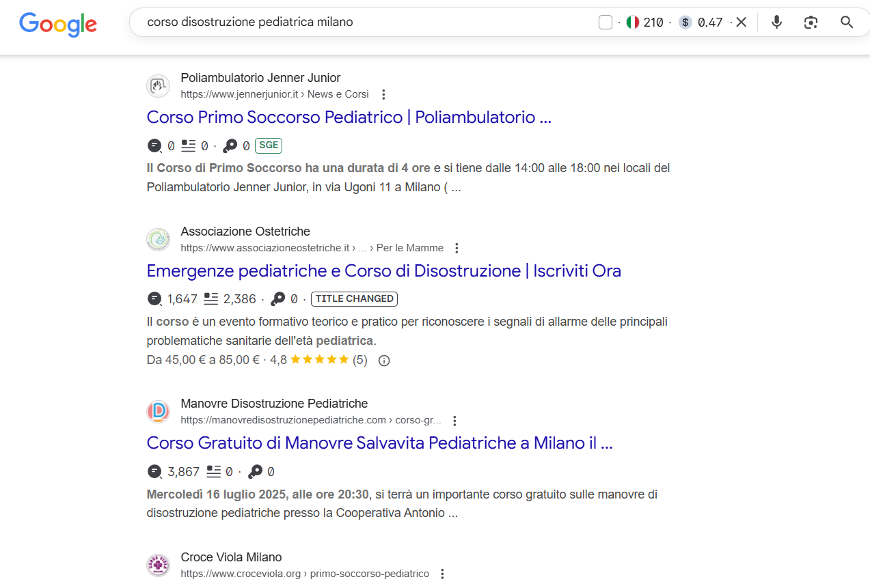
Task: Open options menu for Associazione Ostetriche result
Action: (x=457, y=248)
